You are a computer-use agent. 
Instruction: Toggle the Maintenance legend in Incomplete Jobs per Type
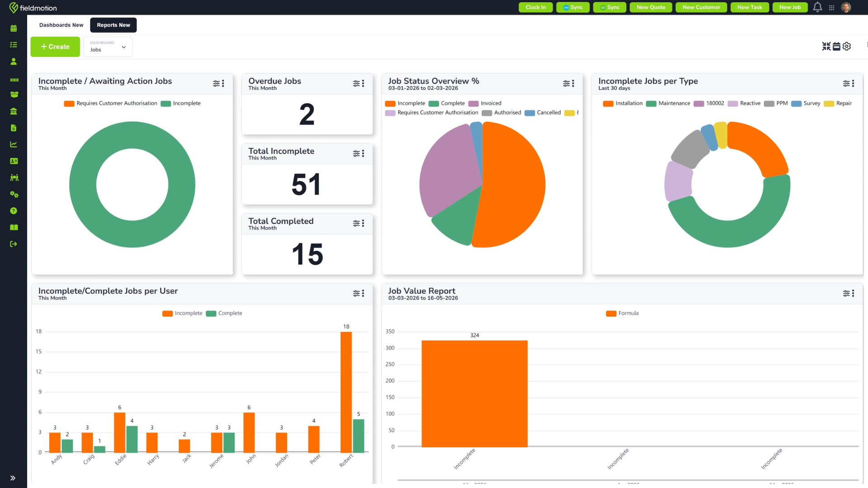click(x=668, y=103)
